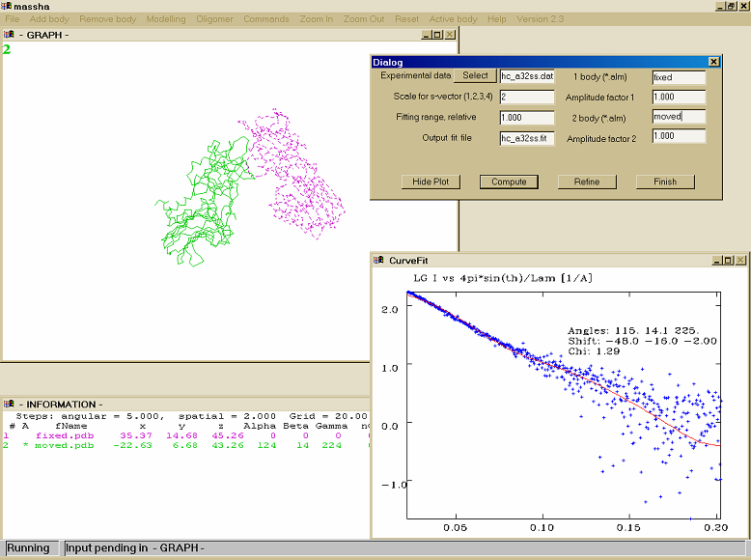Open the Add body menu
This screenshot has height=560, width=751.
(x=49, y=19)
